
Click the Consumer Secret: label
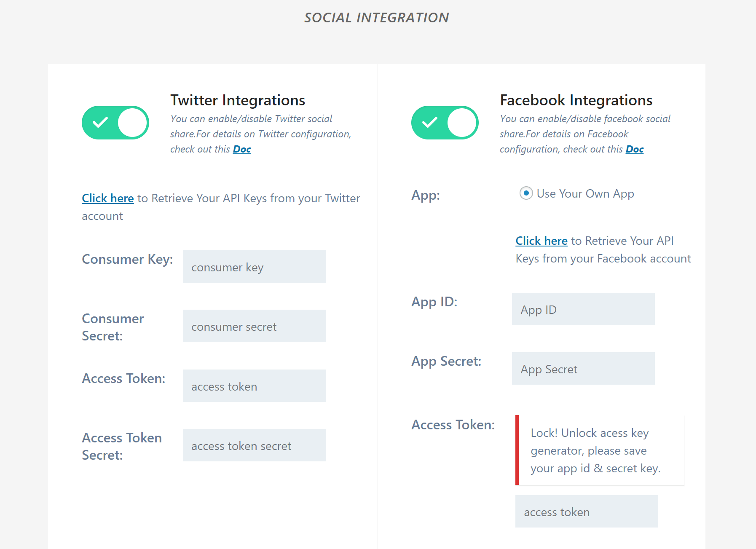pyautogui.click(x=113, y=327)
